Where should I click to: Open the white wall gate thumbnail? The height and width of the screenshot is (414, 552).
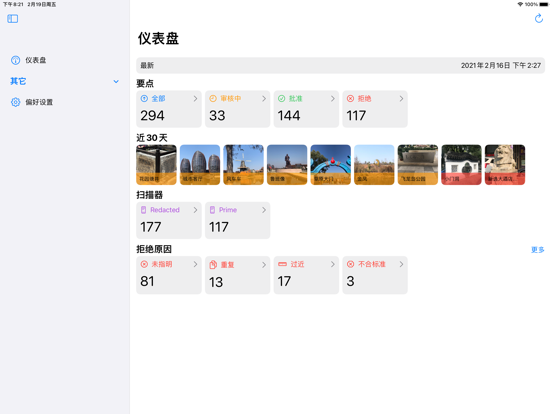pos(461,165)
